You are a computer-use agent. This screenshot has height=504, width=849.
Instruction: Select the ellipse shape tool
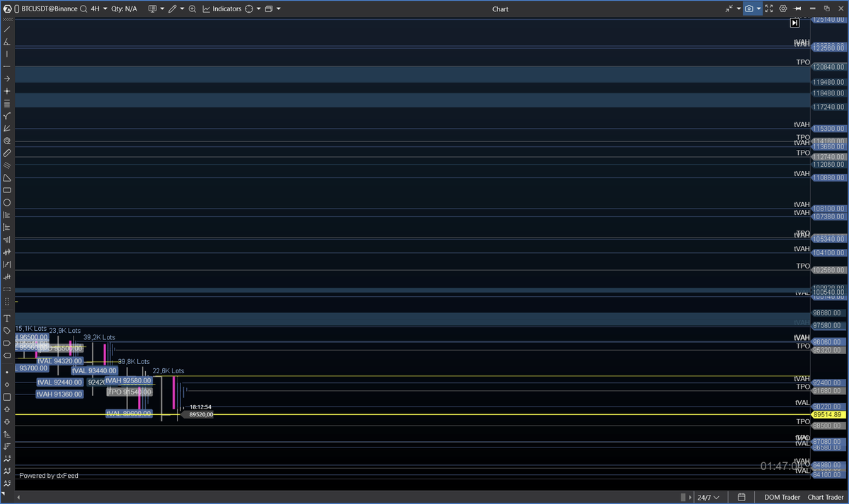click(7, 202)
